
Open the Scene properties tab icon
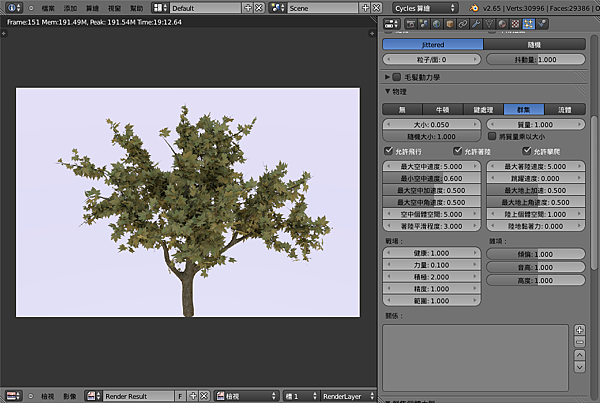coord(424,24)
